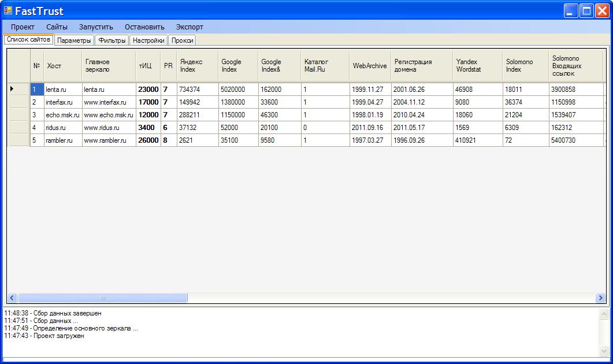Click the Каталог Mail.Ru column header
613x364 pixels.
(x=325, y=66)
